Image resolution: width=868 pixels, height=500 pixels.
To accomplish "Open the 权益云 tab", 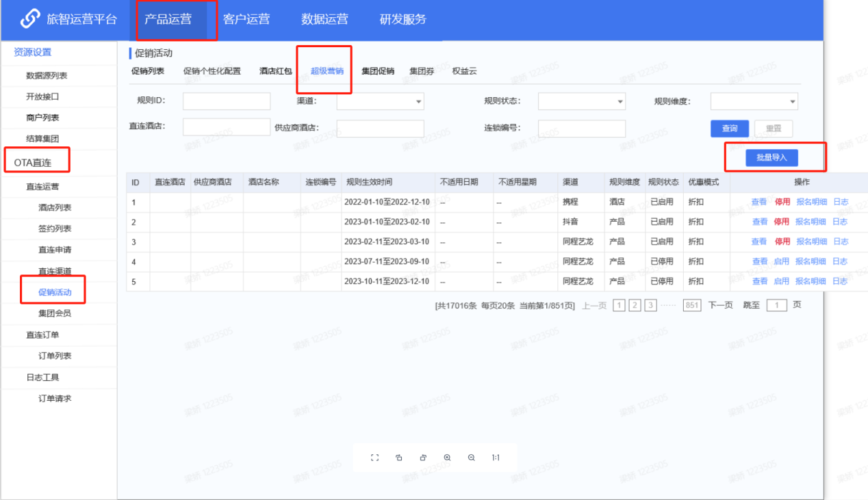I will (465, 71).
